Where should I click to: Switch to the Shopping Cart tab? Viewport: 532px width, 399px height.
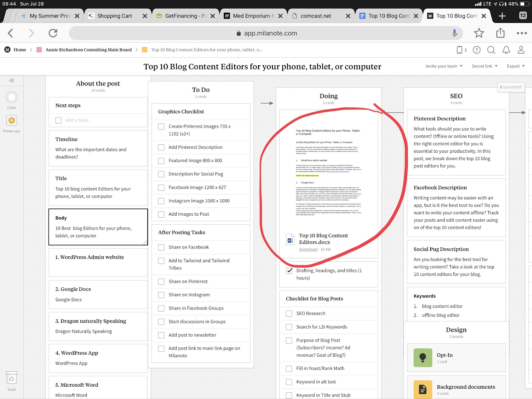[x=115, y=16]
